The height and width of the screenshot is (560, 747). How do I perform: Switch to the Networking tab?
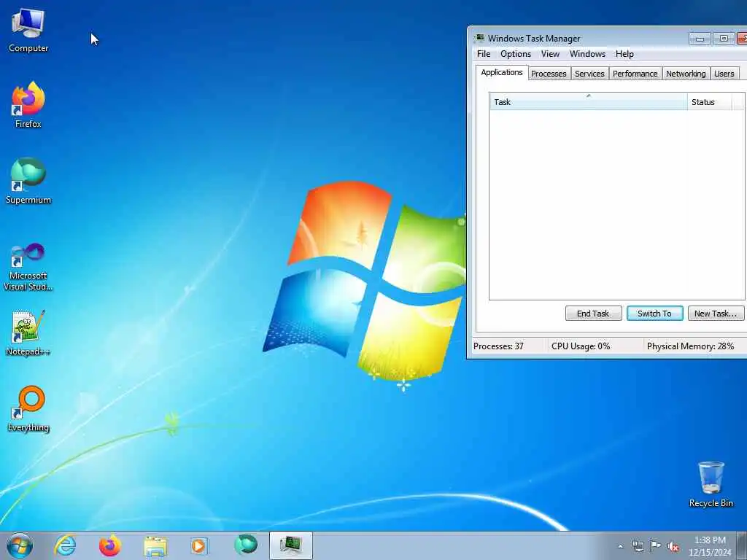tap(686, 74)
